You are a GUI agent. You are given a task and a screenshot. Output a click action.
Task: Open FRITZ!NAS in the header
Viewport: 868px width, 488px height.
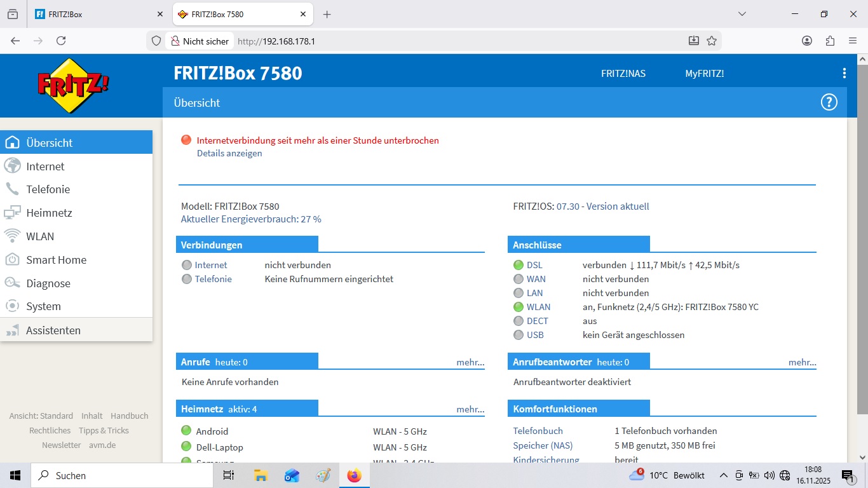[623, 73]
